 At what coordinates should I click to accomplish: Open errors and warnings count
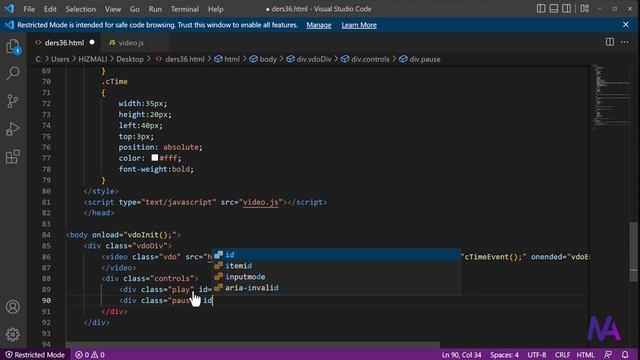click(x=90, y=355)
